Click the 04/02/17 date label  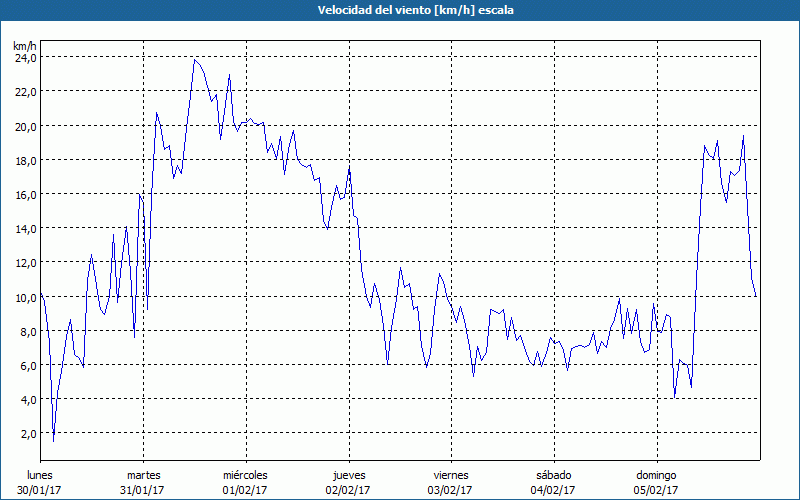pos(553,490)
